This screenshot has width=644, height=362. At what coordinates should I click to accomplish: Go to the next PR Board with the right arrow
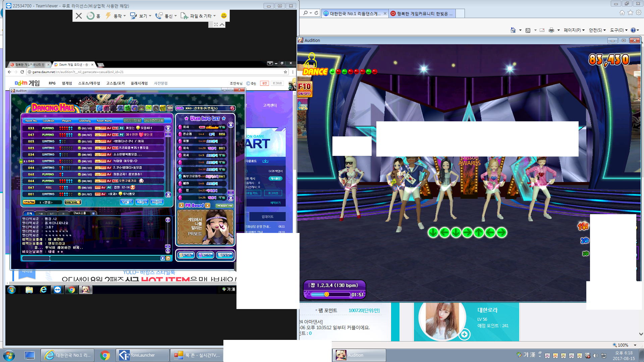[x=208, y=205]
